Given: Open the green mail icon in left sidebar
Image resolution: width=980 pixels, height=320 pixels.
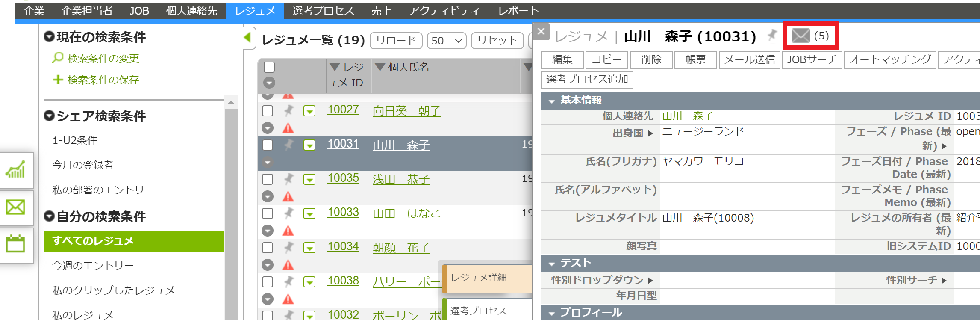Looking at the screenshot, I should 16,207.
